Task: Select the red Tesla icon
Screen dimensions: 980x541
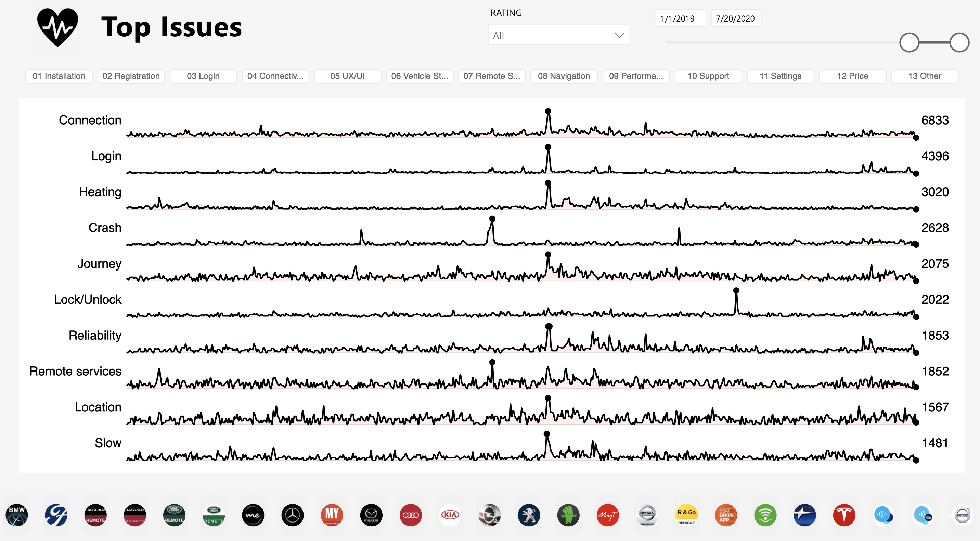Action: coord(844,515)
